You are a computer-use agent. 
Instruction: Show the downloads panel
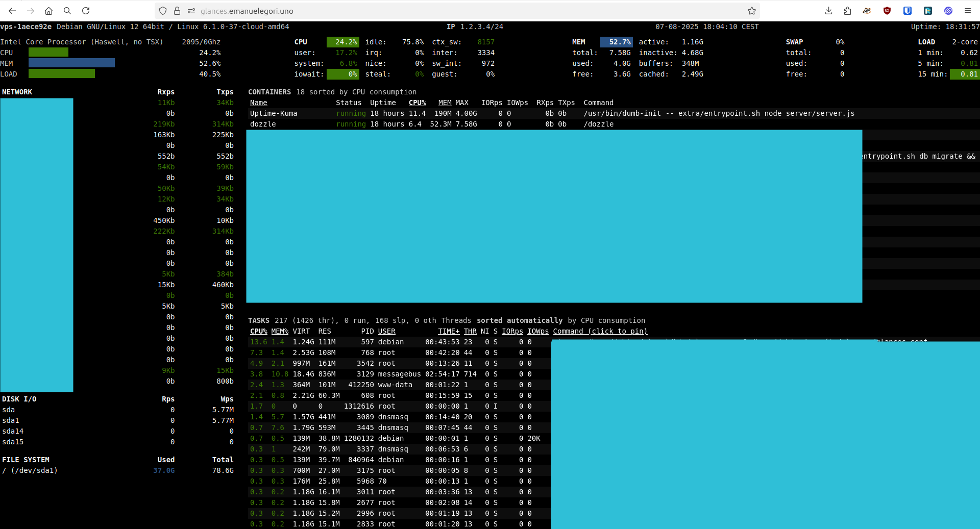828,11
